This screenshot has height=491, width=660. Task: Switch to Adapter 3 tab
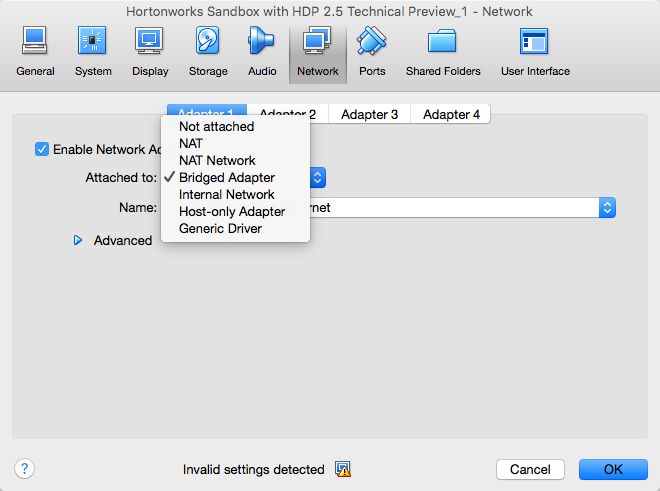(369, 114)
